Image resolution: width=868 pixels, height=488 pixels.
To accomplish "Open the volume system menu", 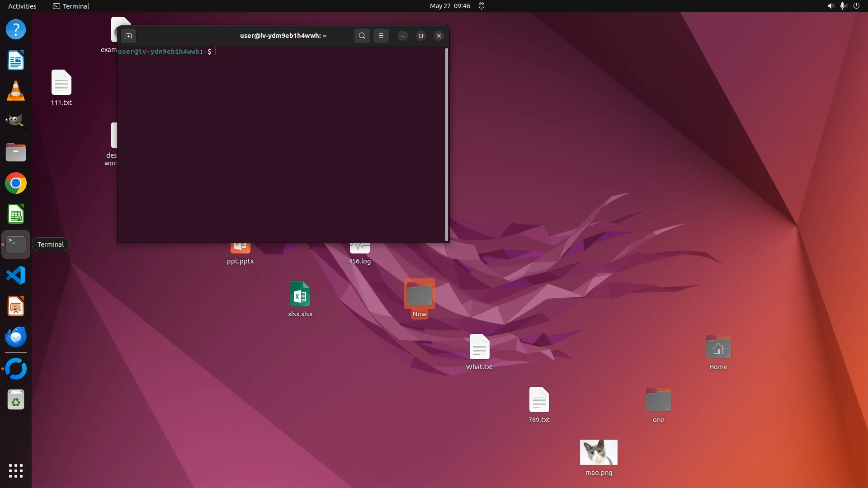I will coord(830,6).
